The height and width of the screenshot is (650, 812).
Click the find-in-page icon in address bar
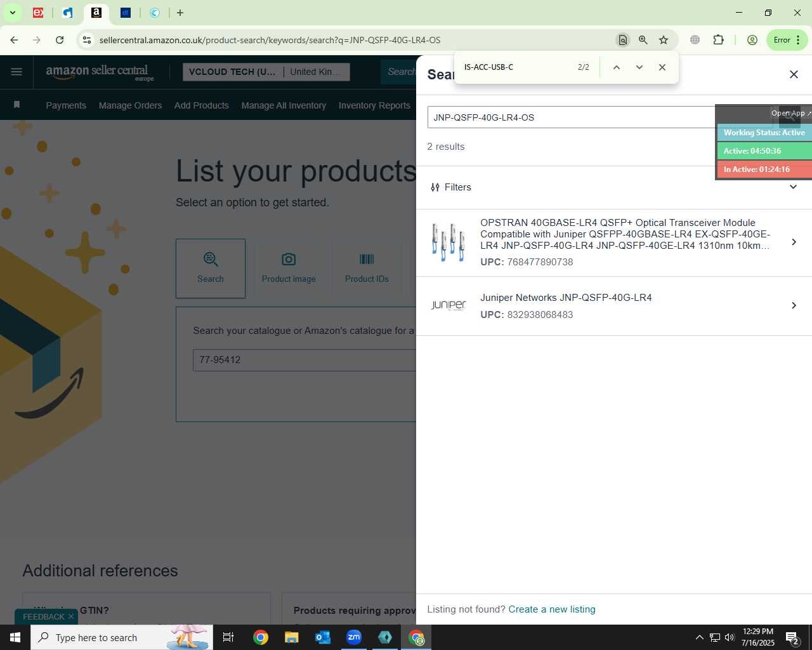coord(623,40)
